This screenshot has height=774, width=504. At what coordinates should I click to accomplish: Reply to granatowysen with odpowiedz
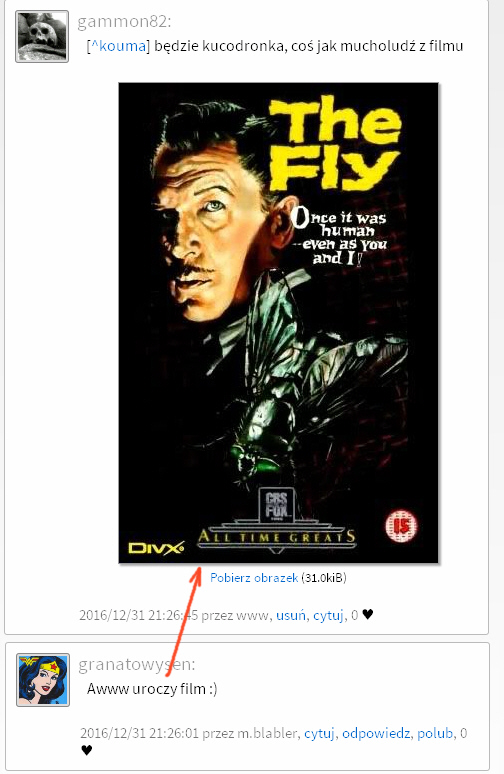coord(376,734)
